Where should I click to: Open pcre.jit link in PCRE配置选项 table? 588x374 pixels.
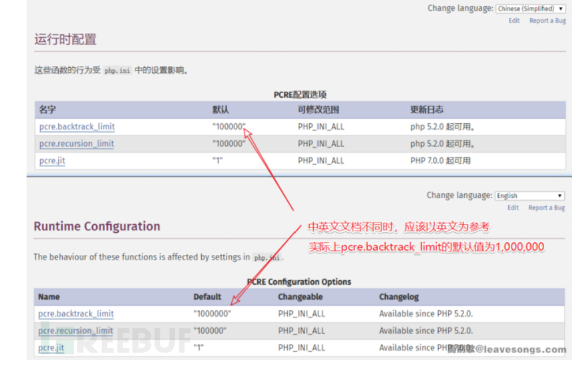pyautogui.click(x=52, y=161)
